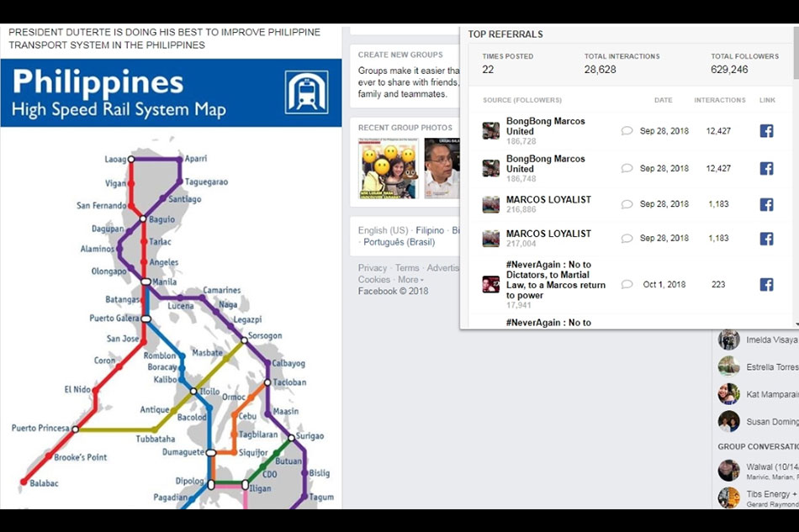Image resolution: width=799 pixels, height=532 pixels.
Task: Open Facebook link for #NeverAgain row dated Oct 1
Action: pos(766,284)
